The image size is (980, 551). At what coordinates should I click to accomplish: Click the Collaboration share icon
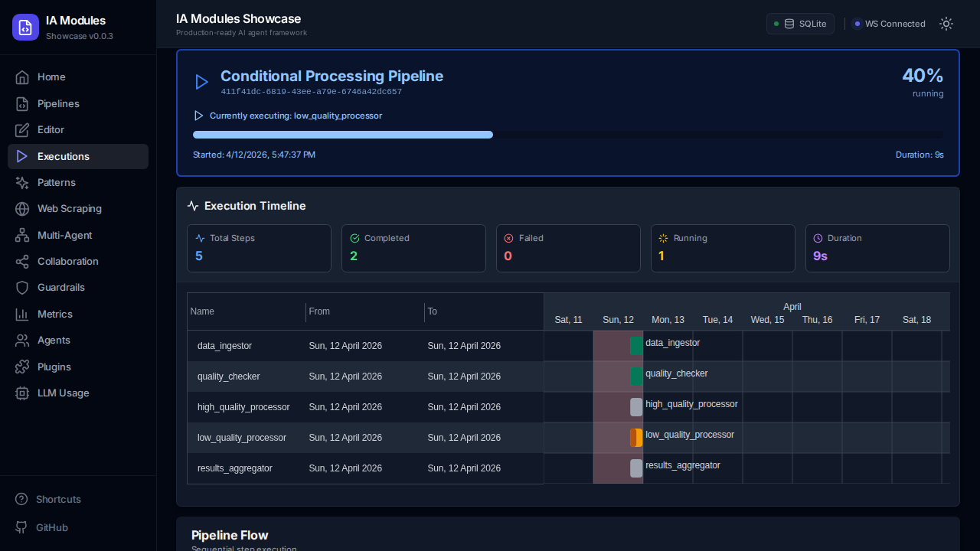click(22, 262)
